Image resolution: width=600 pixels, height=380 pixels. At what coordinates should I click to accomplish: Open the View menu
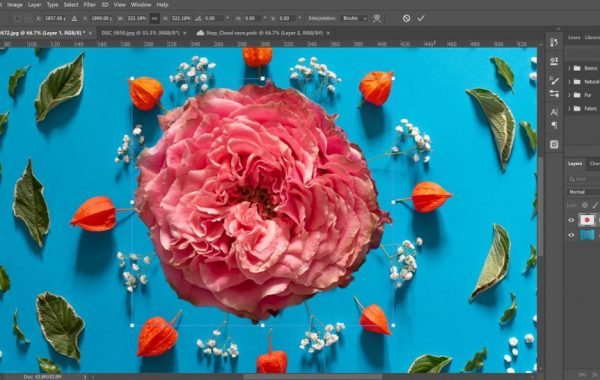(119, 5)
